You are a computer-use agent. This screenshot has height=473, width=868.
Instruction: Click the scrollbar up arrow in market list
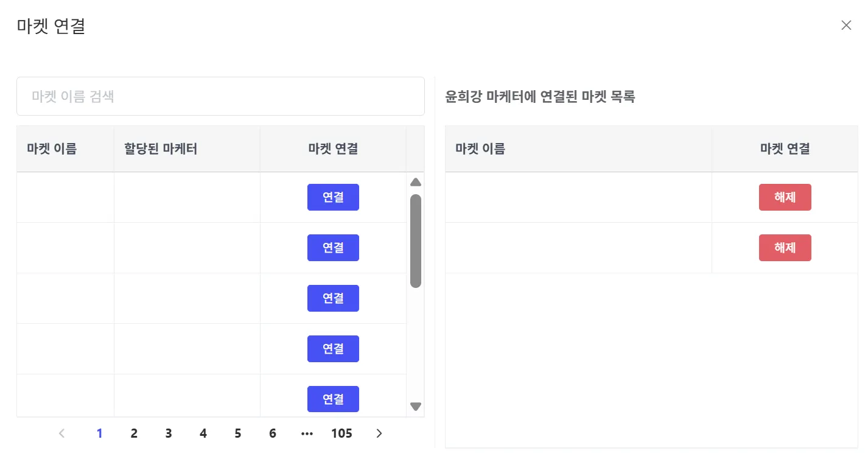[416, 182]
